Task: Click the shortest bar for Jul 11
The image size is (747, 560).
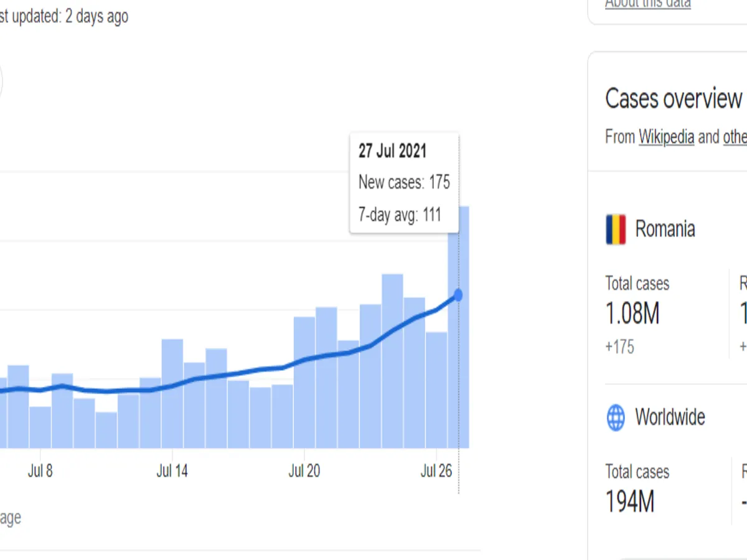Action: coord(106,431)
